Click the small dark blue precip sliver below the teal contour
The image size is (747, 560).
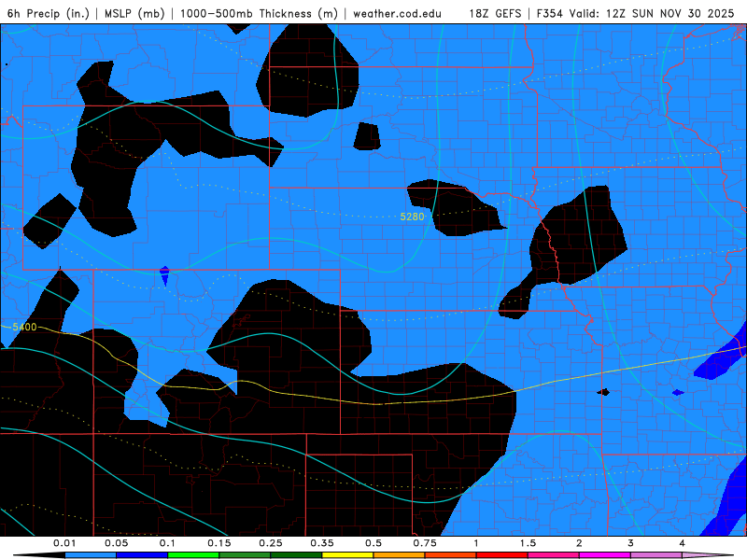(164, 275)
